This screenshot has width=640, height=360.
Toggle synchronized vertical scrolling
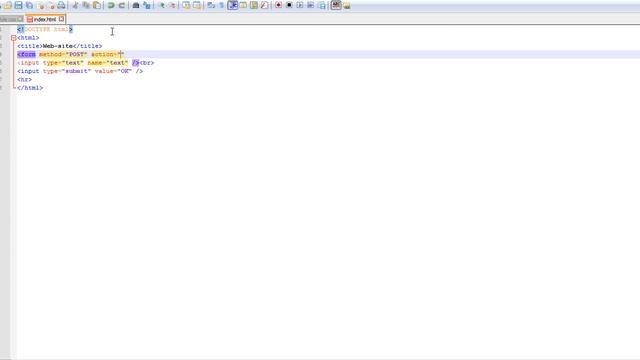(x=186, y=5)
